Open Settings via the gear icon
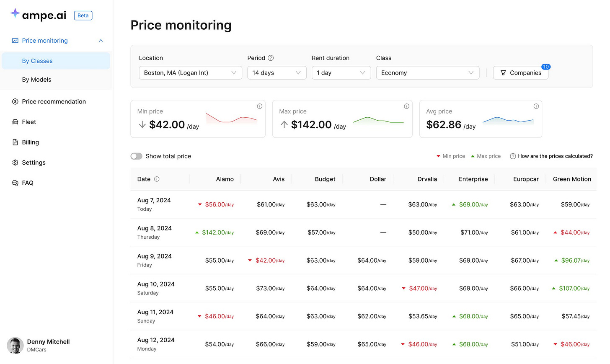 point(15,163)
